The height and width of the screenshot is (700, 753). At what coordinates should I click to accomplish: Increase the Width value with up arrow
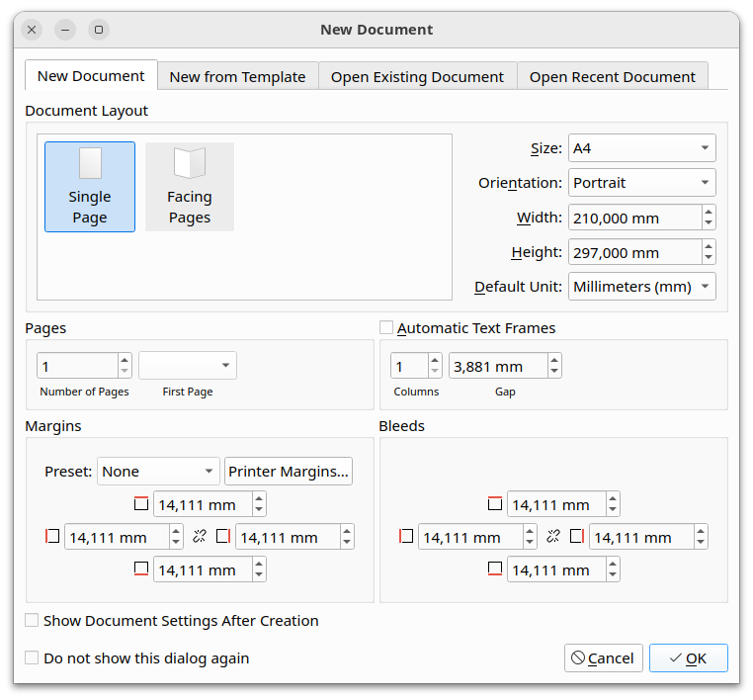pyautogui.click(x=709, y=212)
